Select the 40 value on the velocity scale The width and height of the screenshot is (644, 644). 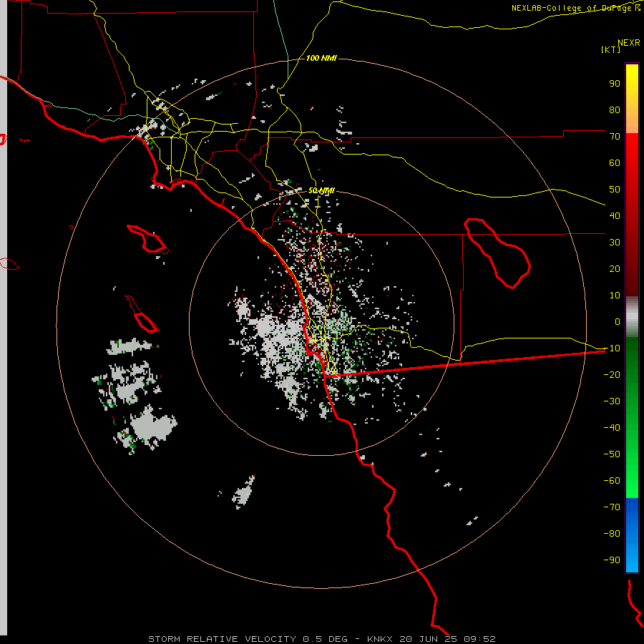point(615,215)
